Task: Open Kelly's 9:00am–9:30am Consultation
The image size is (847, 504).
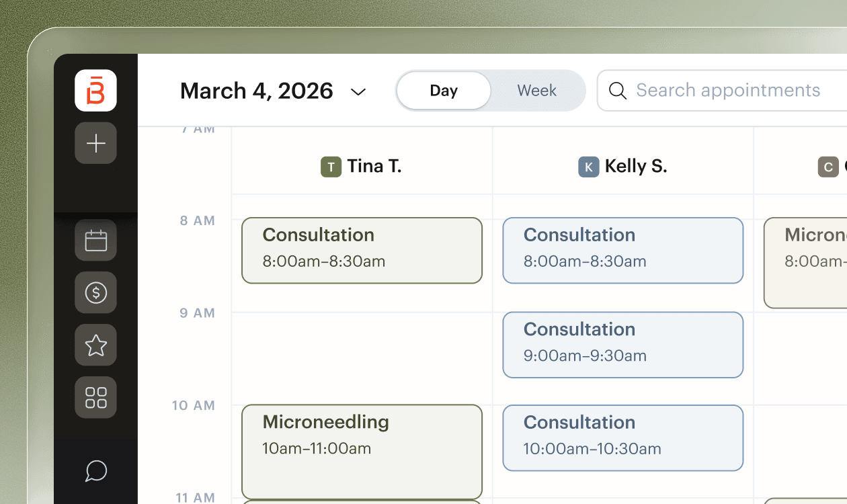Action: pyautogui.click(x=622, y=344)
